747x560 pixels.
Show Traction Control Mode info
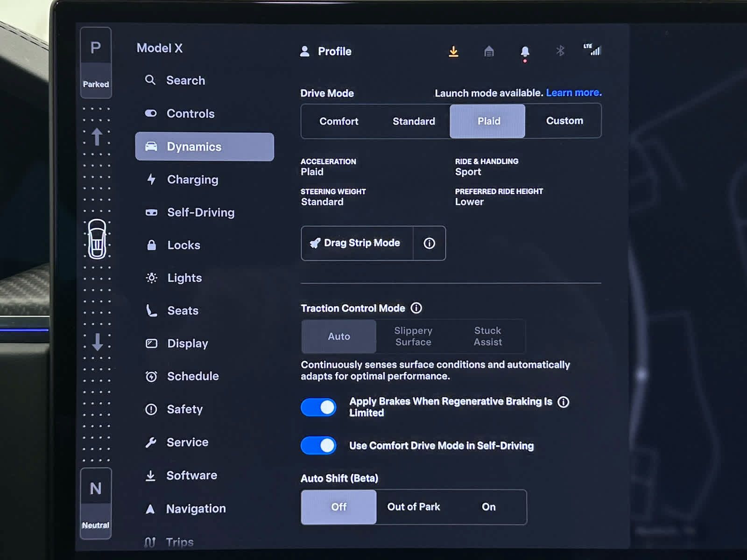point(416,308)
